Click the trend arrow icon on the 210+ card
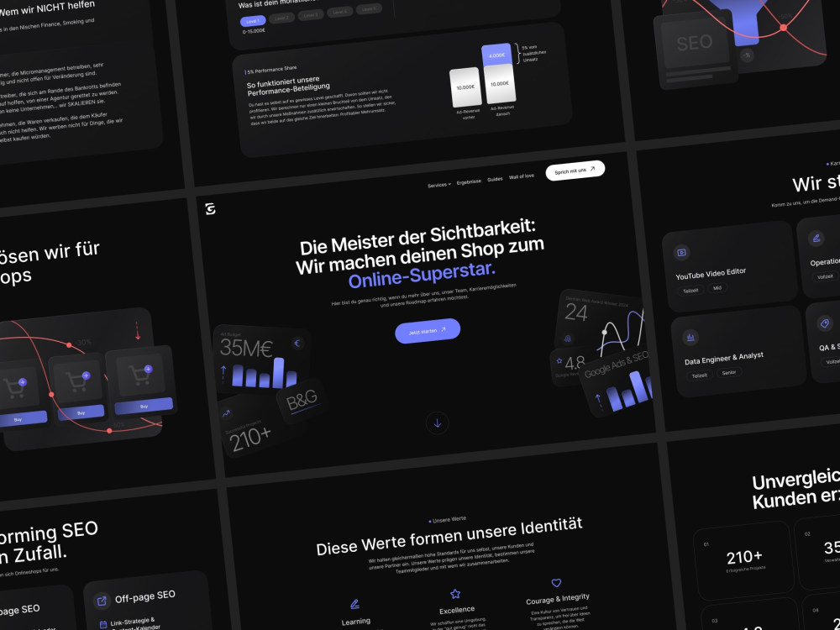 227,413
